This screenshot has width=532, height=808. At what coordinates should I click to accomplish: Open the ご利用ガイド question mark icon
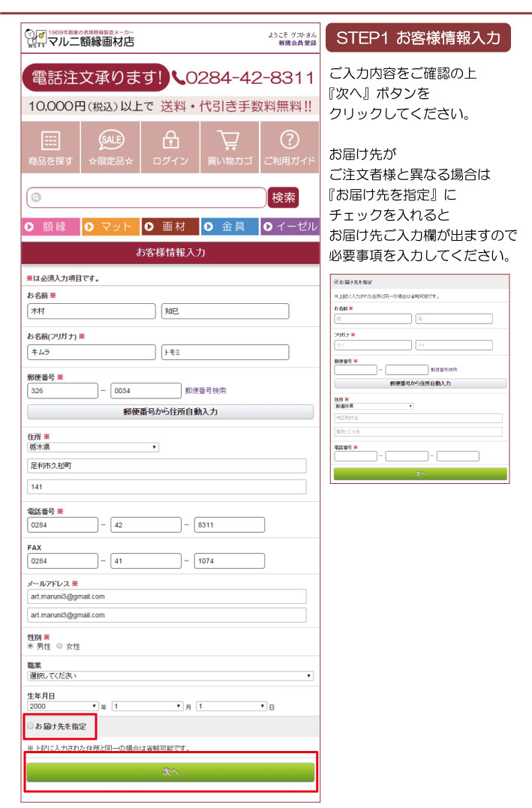point(289,140)
